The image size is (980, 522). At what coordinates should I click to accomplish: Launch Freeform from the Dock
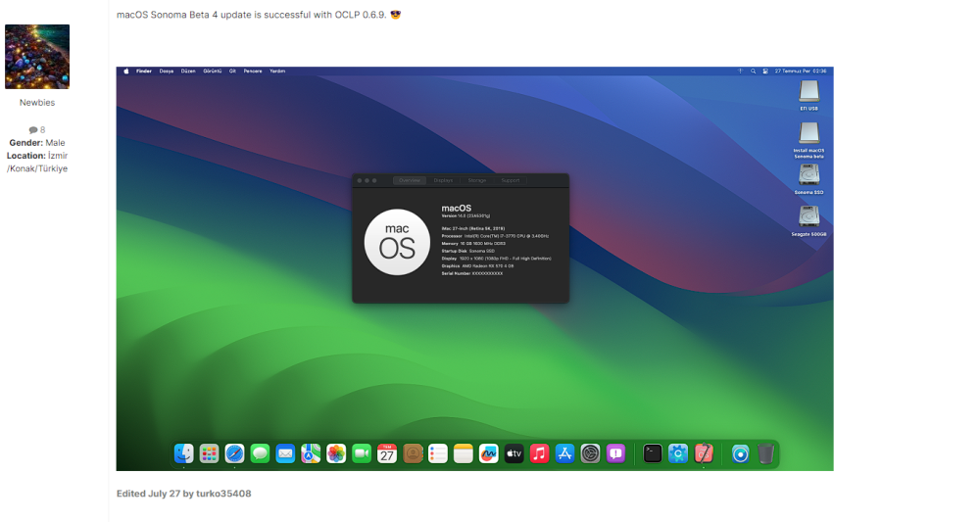[489, 454]
